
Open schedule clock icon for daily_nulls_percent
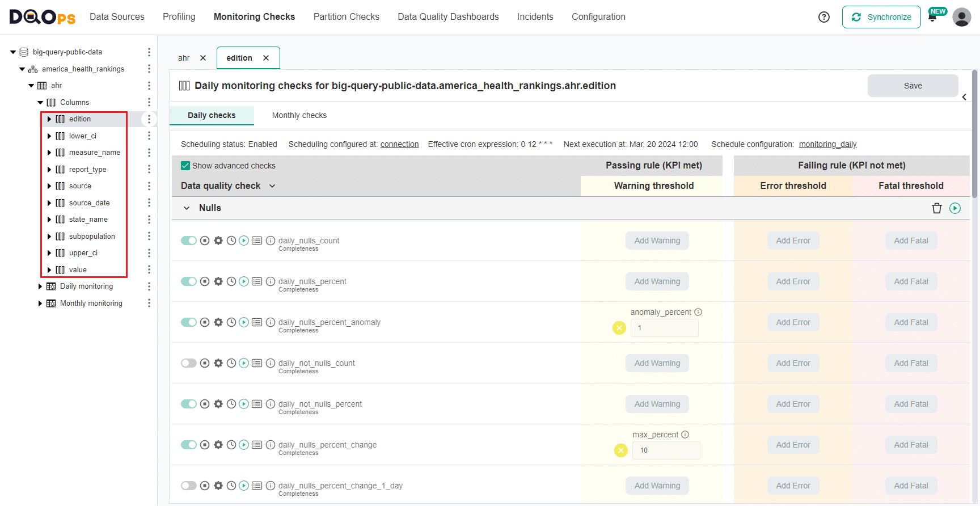pyautogui.click(x=231, y=281)
